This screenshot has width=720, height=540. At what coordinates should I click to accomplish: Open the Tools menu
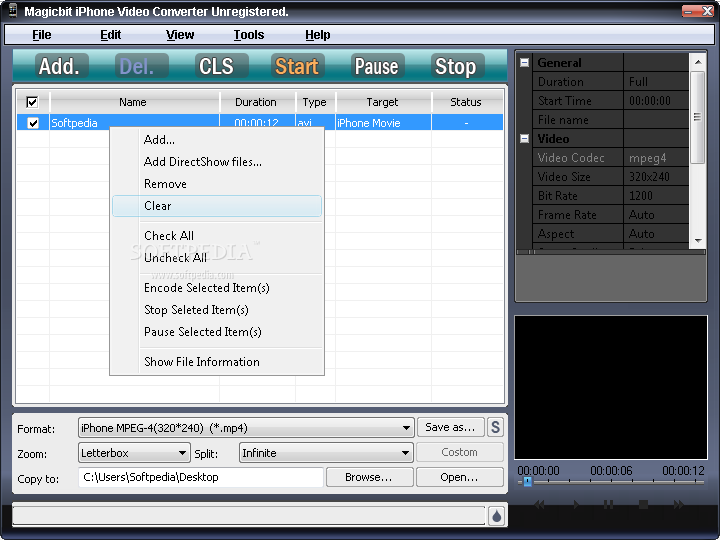(249, 35)
